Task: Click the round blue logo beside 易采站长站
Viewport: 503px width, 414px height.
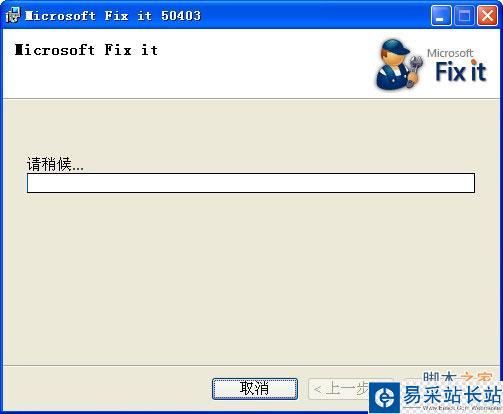Action: click(384, 397)
